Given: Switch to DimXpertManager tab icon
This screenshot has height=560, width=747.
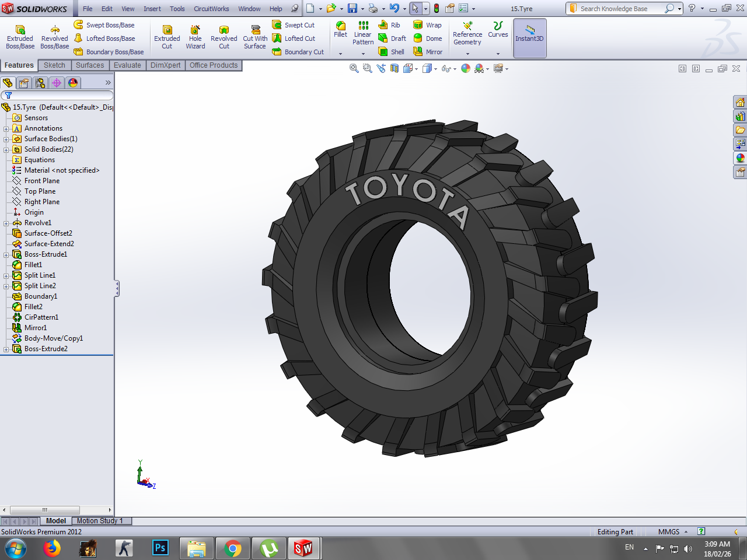Looking at the screenshot, I should click(x=57, y=83).
